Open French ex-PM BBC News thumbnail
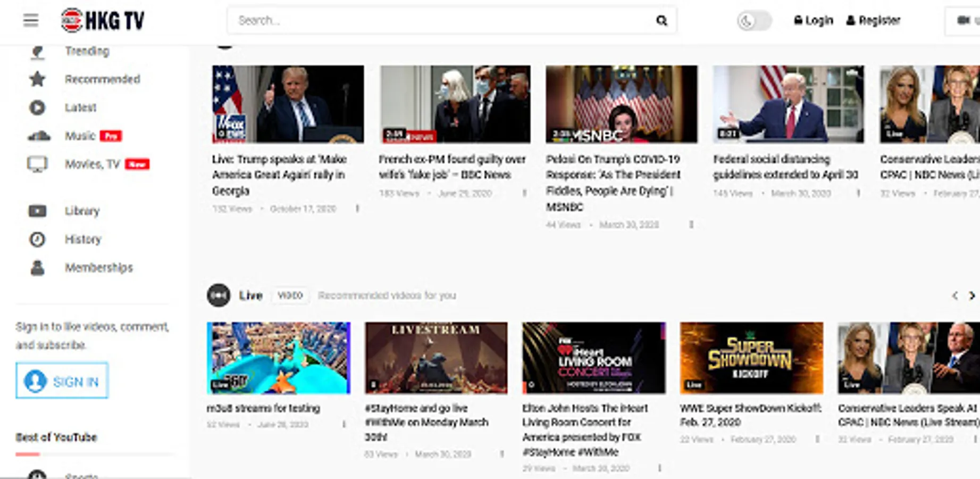This screenshot has height=479, width=980. coord(455,104)
